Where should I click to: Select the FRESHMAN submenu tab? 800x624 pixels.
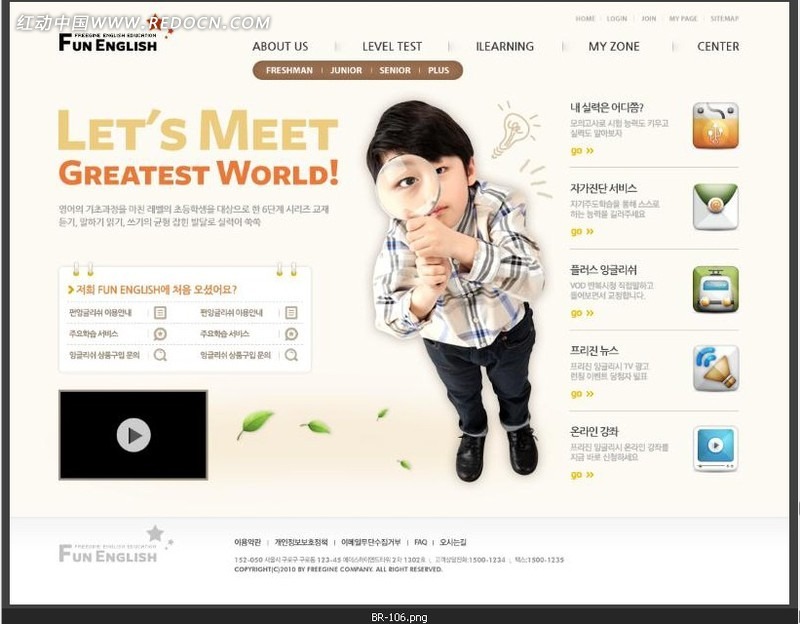pos(289,71)
